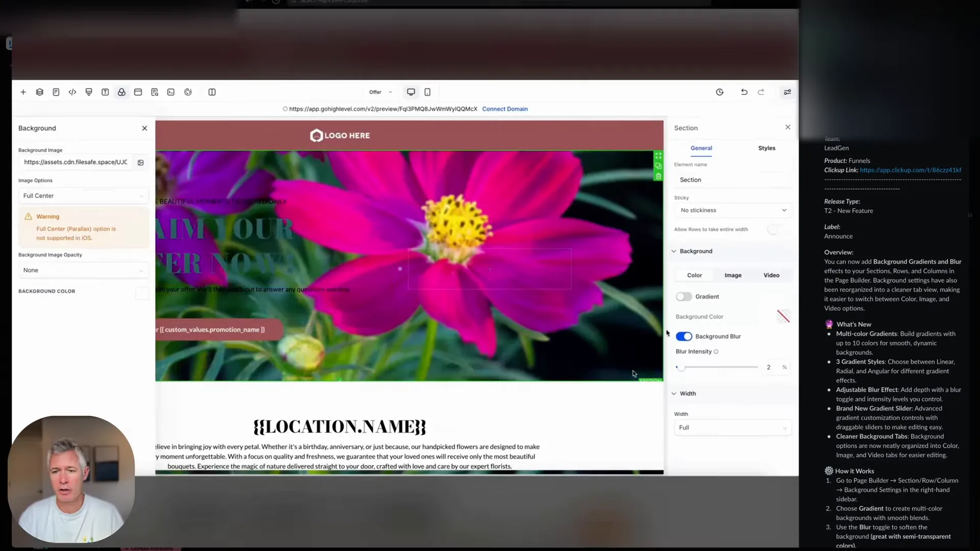This screenshot has height=551, width=980.
Task: Click the Background Image URL field
Action: point(76,163)
